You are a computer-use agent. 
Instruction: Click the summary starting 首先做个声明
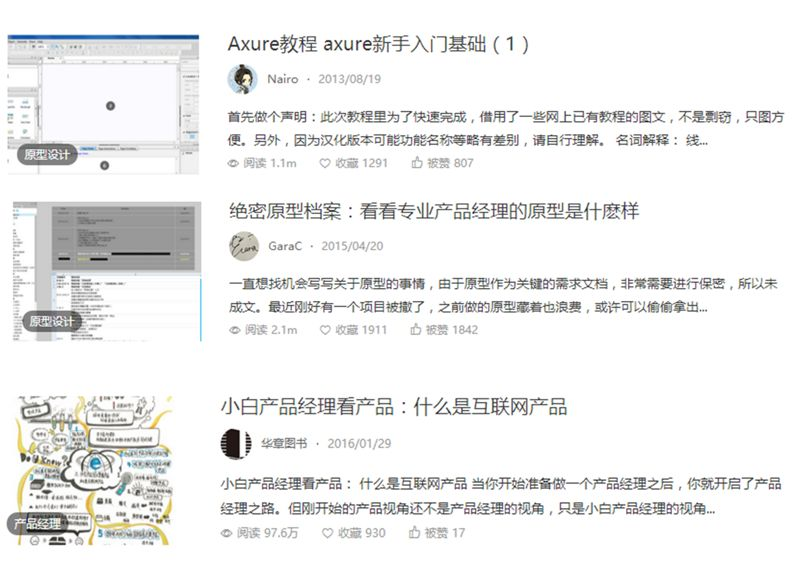point(505,128)
